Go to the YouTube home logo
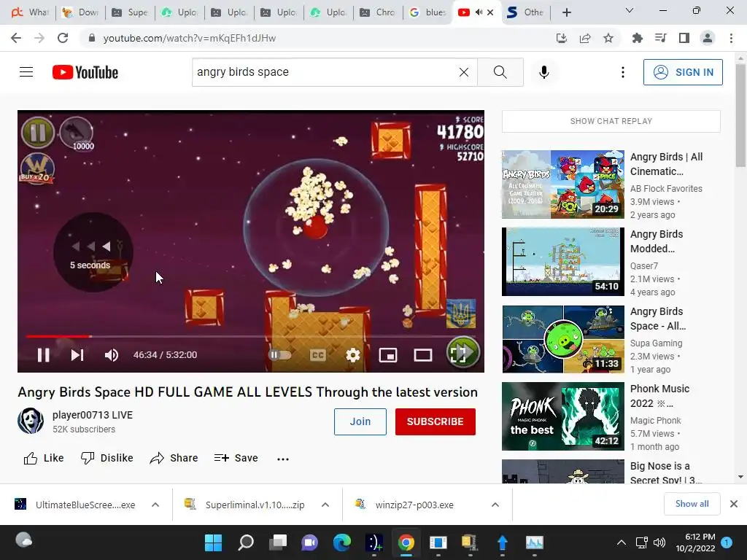Image resolution: width=747 pixels, height=560 pixels. pyautogui.click(x=85, y=72)
